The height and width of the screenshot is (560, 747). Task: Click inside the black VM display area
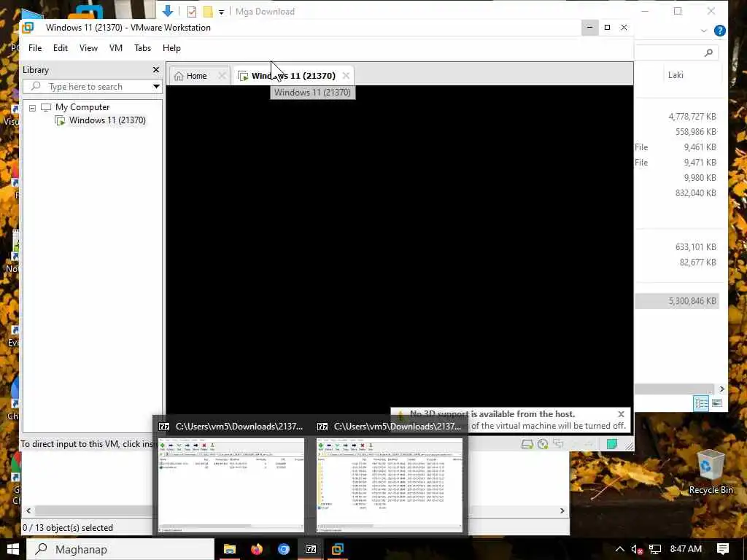pos(399,248)
